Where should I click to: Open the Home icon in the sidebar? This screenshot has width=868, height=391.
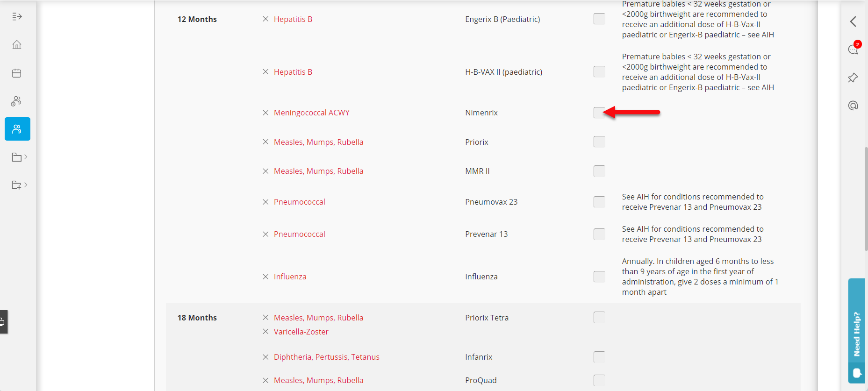click(17, 44)
